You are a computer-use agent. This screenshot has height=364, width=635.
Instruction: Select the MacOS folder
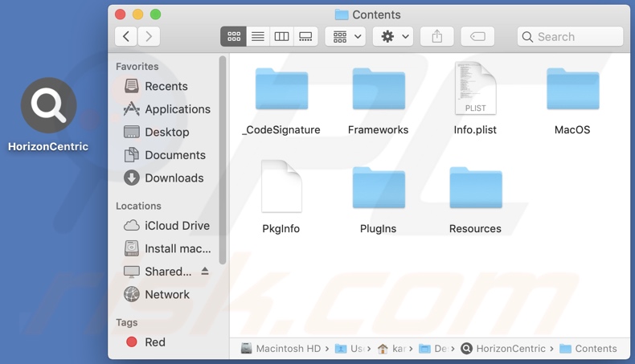(x=572, y=101)
